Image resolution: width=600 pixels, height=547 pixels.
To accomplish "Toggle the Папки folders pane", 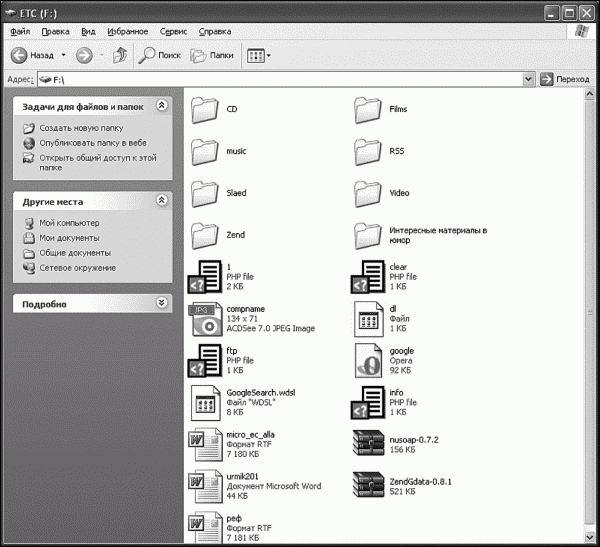I will (x=212, y=56).
